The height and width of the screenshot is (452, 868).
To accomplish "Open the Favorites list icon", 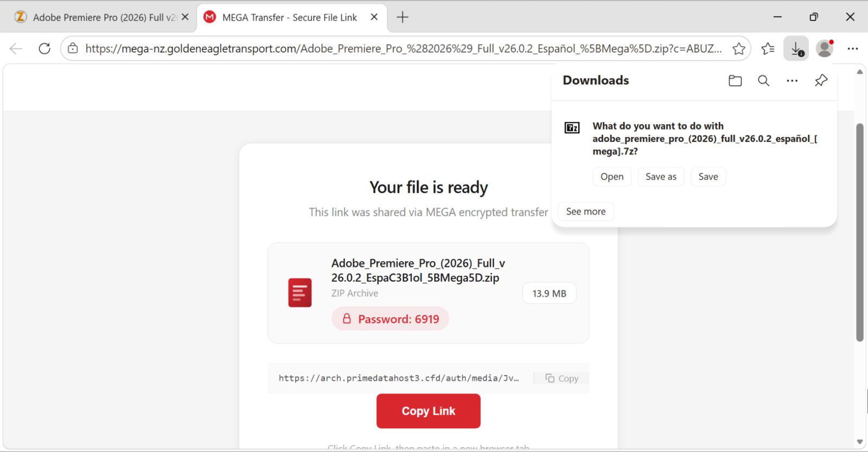I will pos(768,49).
